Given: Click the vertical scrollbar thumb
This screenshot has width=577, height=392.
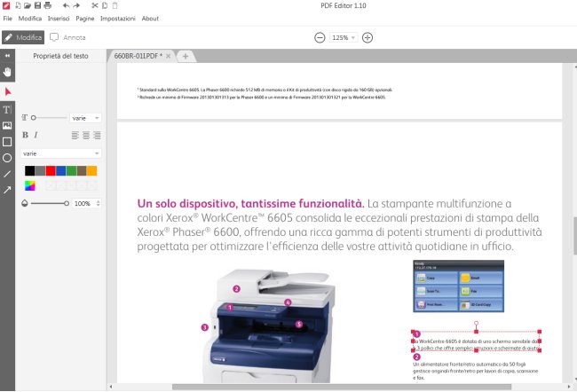Looking at the screenshot, I should point(575,236).
